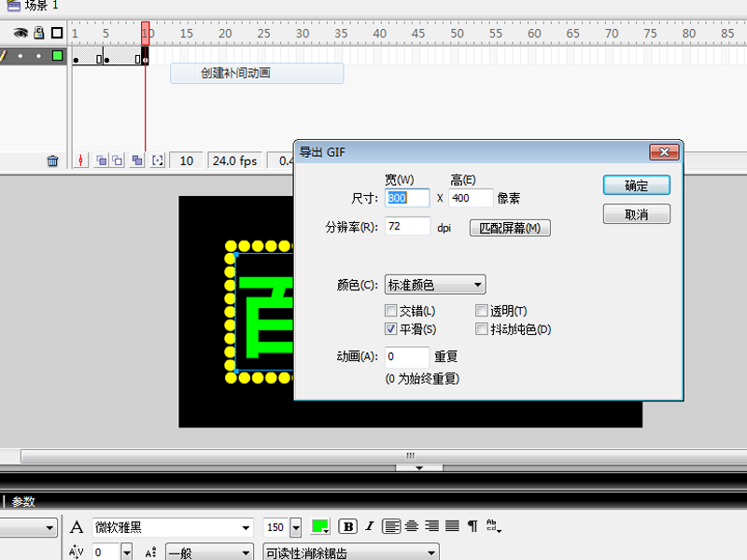The width and height of the screenshot is (747, 560).
Task: Open the modify onion markers icon
Action: pos(157,161)
